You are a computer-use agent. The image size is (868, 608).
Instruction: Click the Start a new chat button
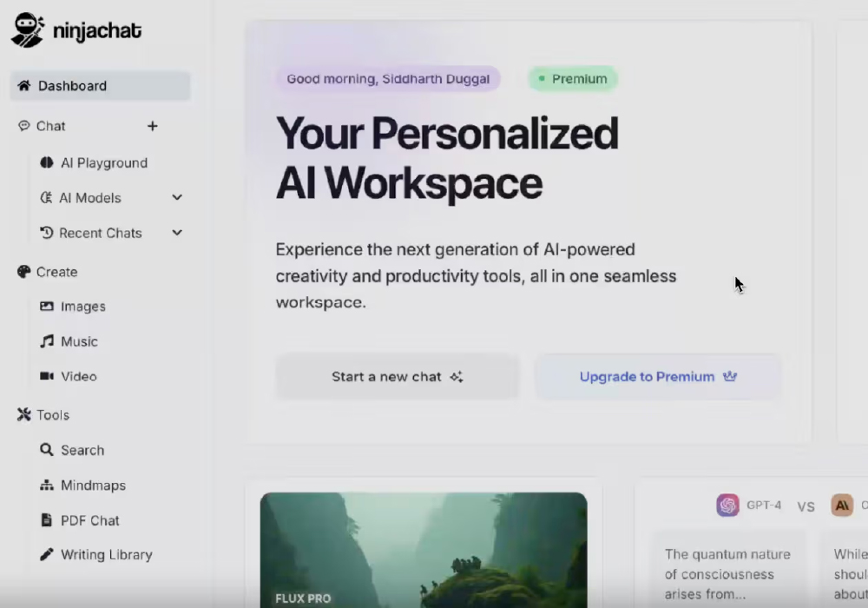coord(397,377)
